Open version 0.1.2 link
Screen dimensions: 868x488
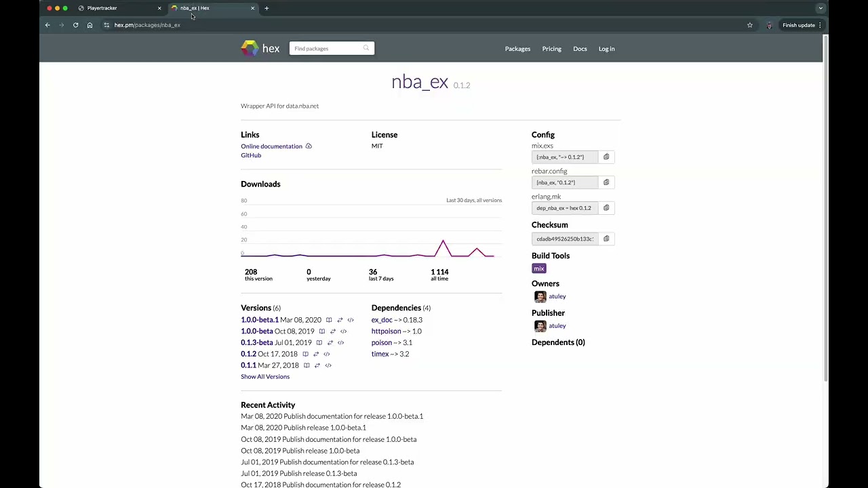click(248, 354)
